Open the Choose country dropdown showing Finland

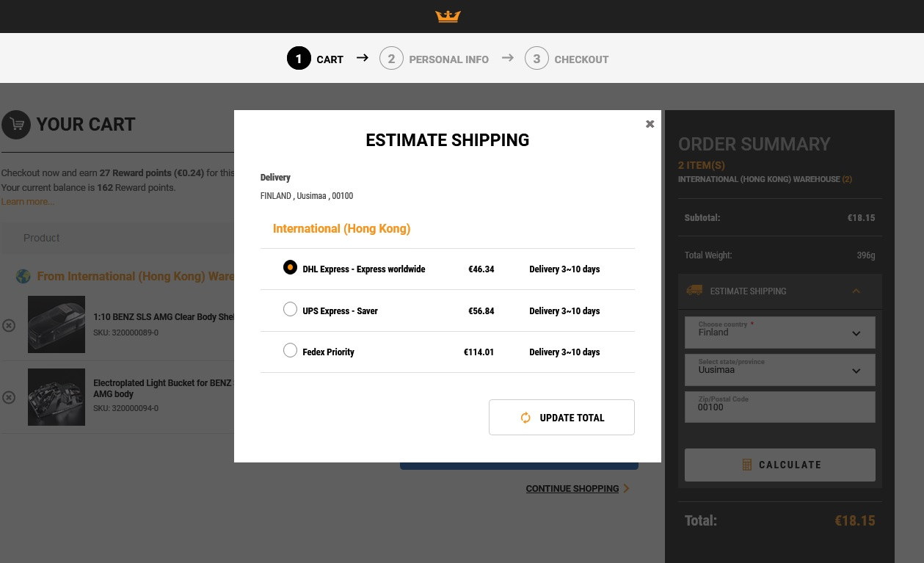[780, 333]
